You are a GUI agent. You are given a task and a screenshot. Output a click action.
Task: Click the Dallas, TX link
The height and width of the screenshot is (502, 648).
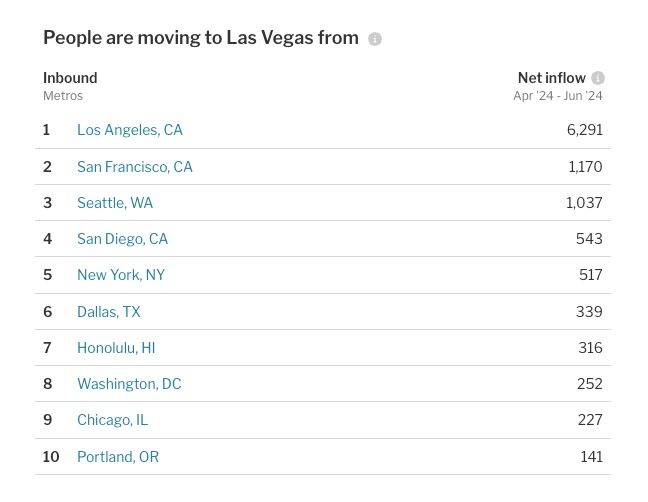(x=109, y=312)
